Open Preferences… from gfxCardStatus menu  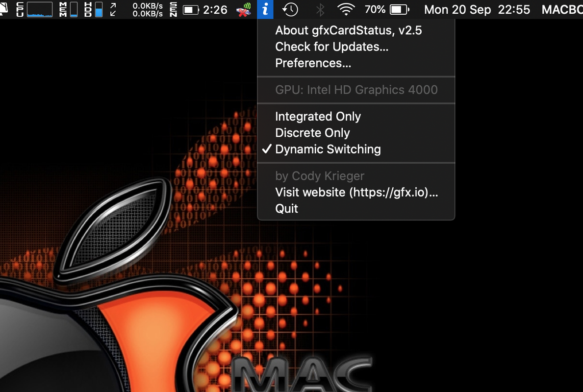click(x=356, y=63)
